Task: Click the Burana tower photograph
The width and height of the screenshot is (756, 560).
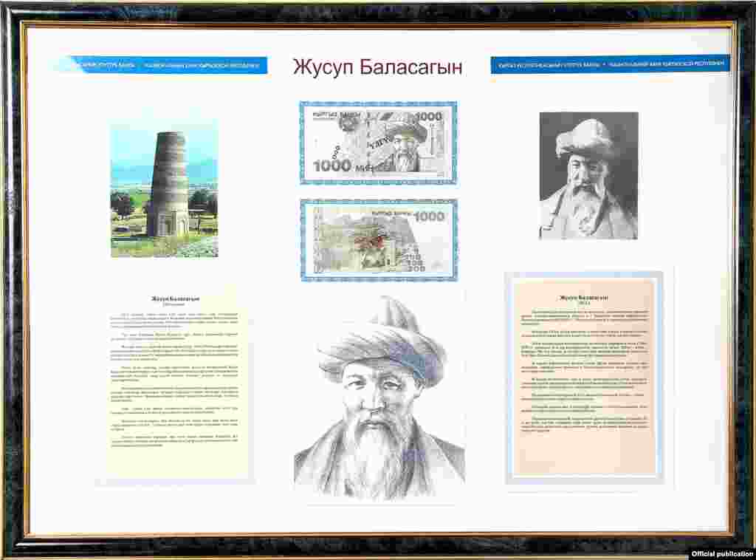Action: [164, 190]
